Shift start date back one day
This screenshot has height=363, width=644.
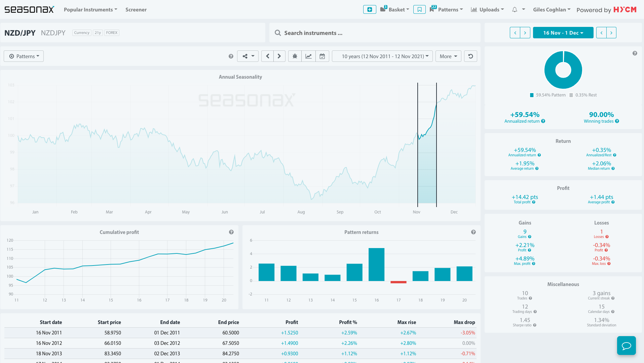click(x=515, y=33)
